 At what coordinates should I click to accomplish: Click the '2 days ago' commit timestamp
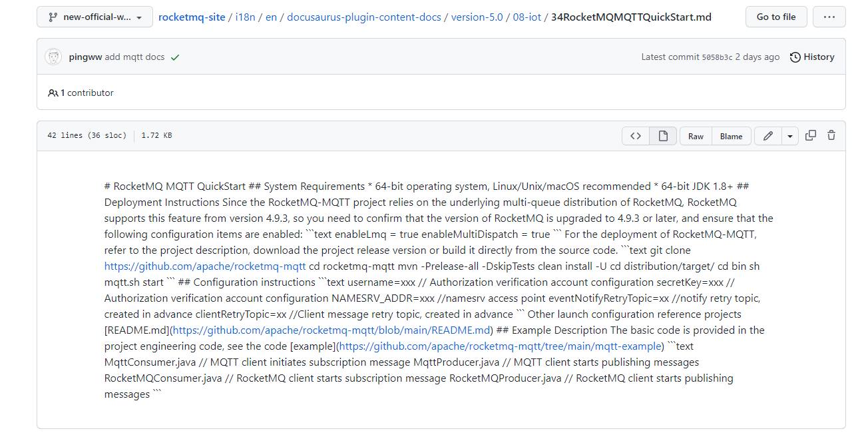tap(758, 57)
